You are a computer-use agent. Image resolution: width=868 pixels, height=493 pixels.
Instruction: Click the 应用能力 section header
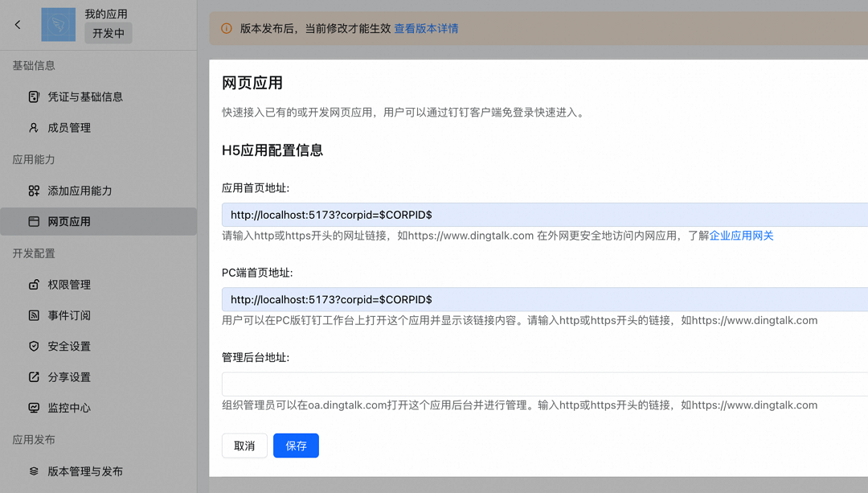click(34, 159)
